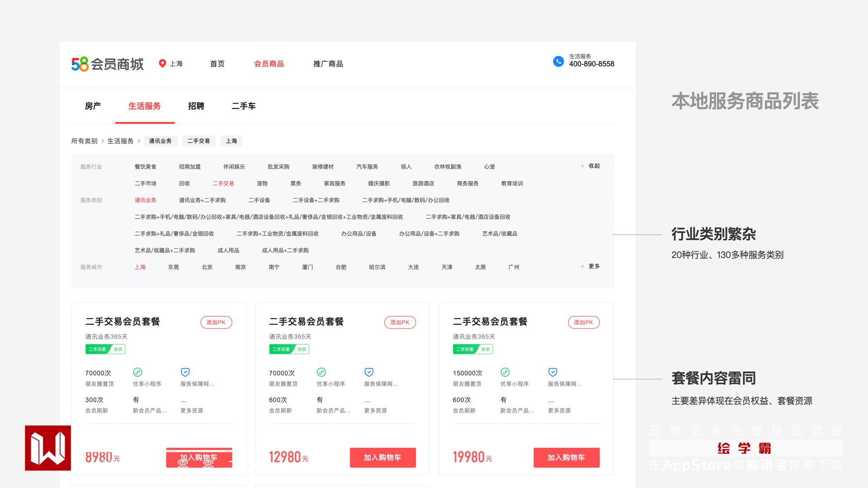The width and height of the screenshot is (868, 488).
Task: Click third card's blue shield icon
Action: click(x=552, y=372)
